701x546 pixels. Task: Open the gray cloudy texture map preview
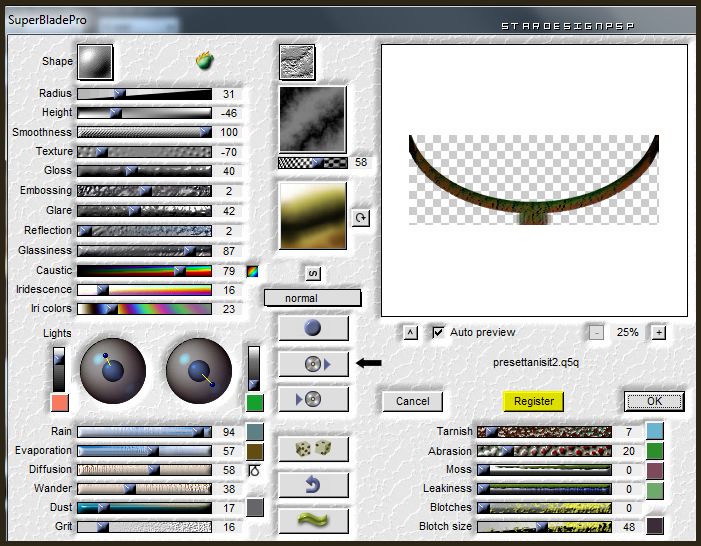pos(312,119)
